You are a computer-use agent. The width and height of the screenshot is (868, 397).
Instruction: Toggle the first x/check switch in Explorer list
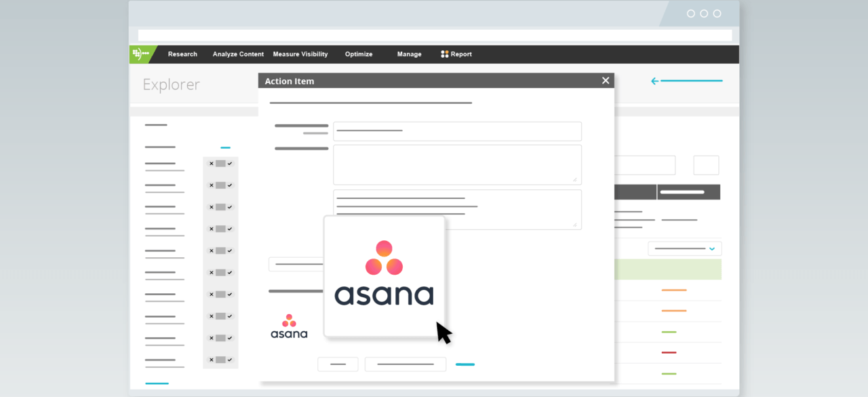pyautogui.click(x=220, y=164)
